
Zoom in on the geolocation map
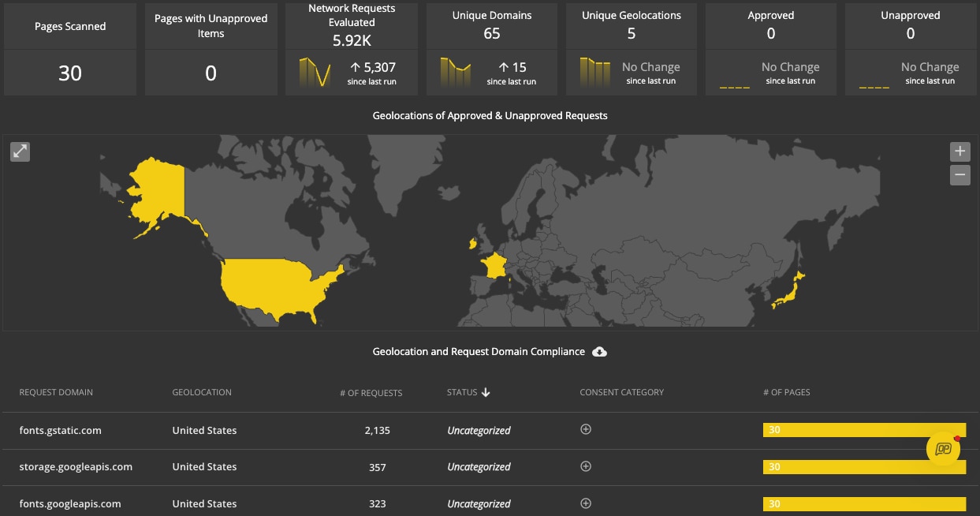pyautogui.click(x=960, y=151)
